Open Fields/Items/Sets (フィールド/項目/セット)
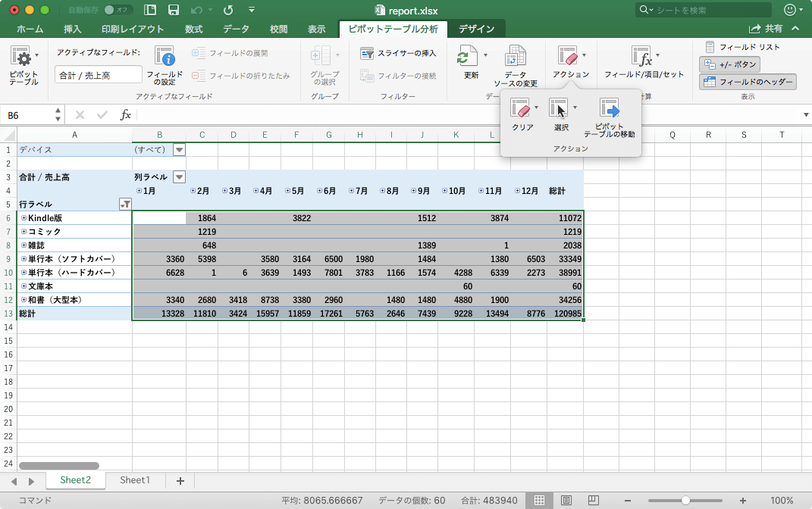Screen dimensions: 812x509 pos(644,63)
